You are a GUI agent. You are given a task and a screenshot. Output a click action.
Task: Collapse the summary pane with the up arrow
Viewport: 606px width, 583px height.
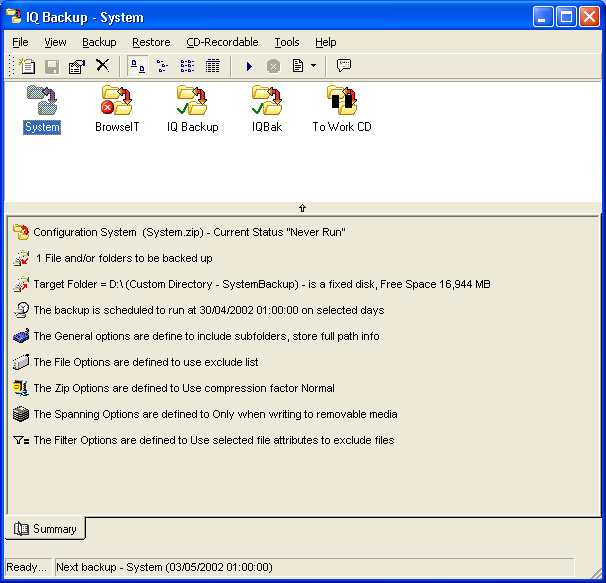coord(302,208)
